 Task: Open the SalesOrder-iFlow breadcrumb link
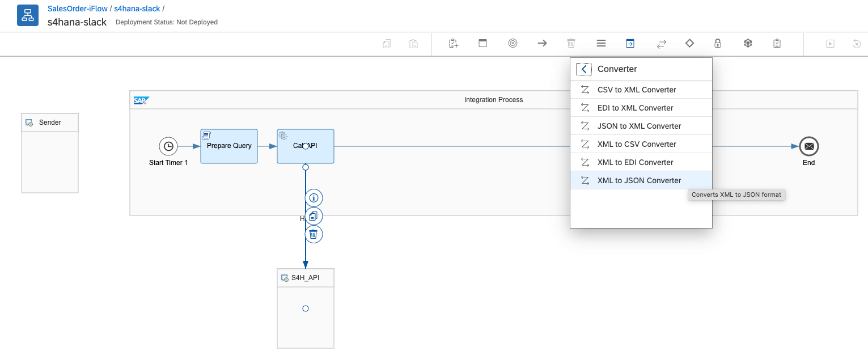coord(78,9)
